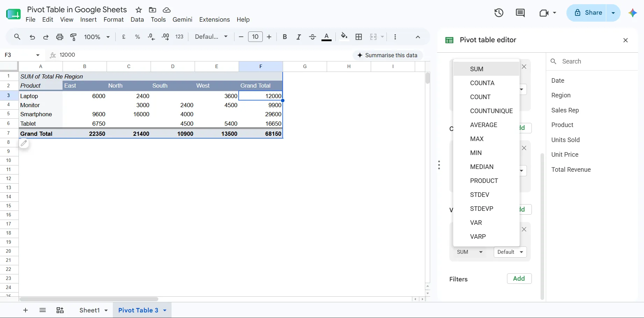The width and height of the screenshot is (644, 318).
Task: Open borders options
Action: click(359, 37)
